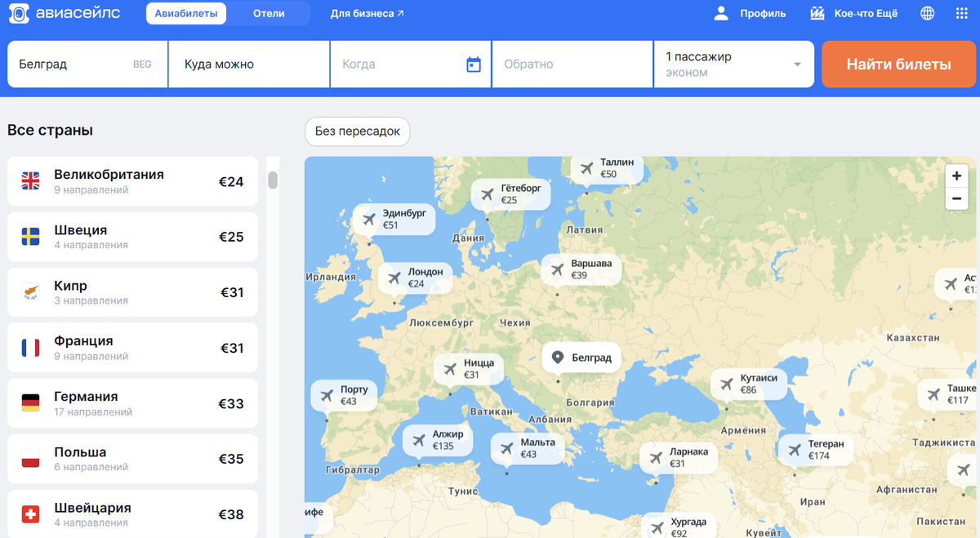Image resolution: width=980 pixels, height=538 pixels.
Task: Click the Germany flag icon
Action: click(30, 403)
